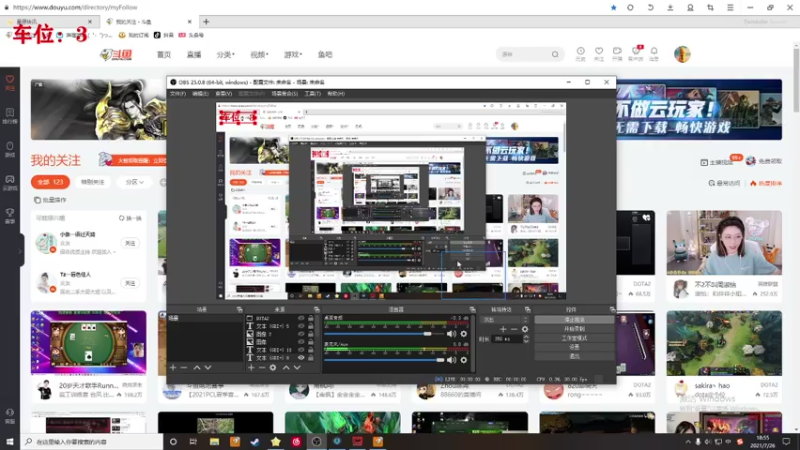Open the Windows Start menu

point(10,441)
